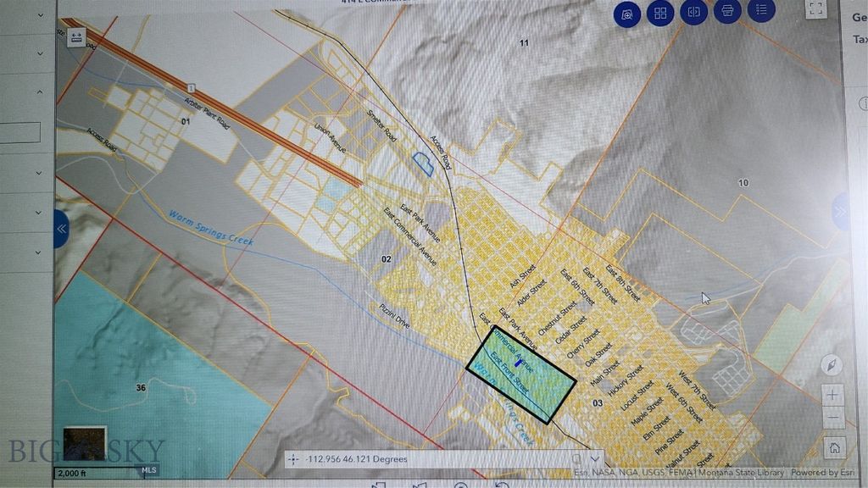Screen dimensions: 868x488
Task: Click the coordinate capture crosshair icon
Action: pyautogui.click(x=293, y=459)
